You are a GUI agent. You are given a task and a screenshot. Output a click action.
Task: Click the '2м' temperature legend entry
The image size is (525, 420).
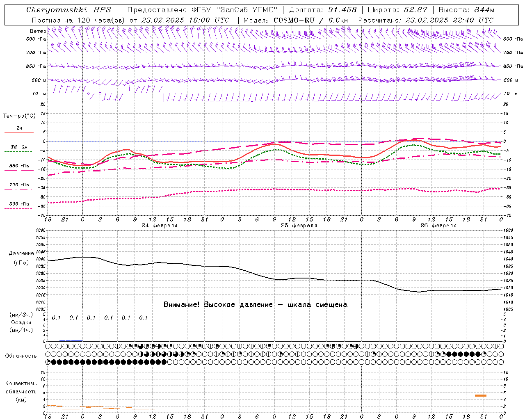pos(19,128)
